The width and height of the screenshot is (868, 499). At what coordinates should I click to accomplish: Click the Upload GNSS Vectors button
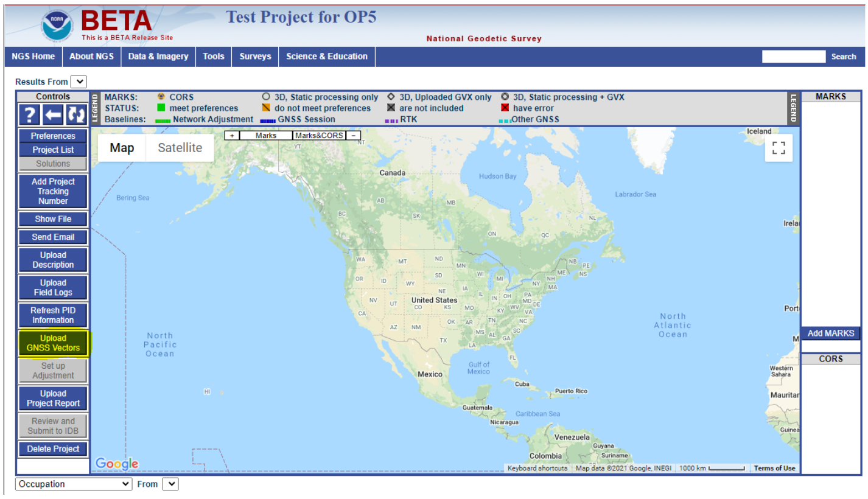(53, 343)
